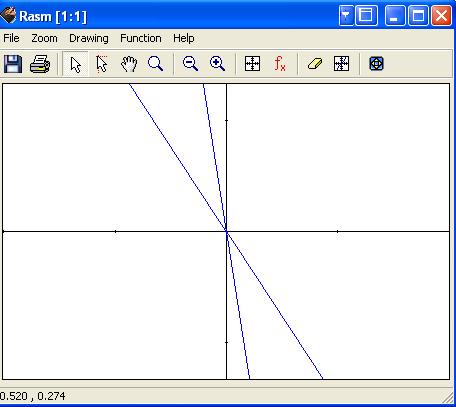Image resolution: width=456 pixels, height=407 pixels.
Task: Click the blue center view icon
Action: [x=376, y=64]
